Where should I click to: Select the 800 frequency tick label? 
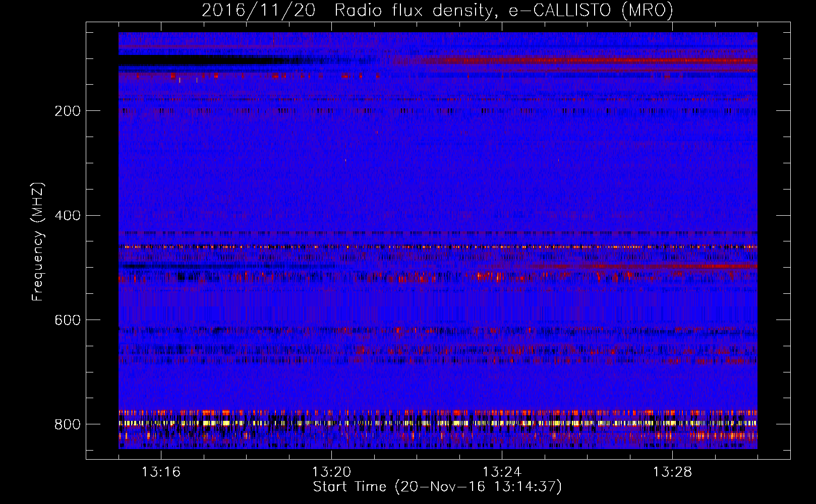pyautogui.click(x=68, y=424)
